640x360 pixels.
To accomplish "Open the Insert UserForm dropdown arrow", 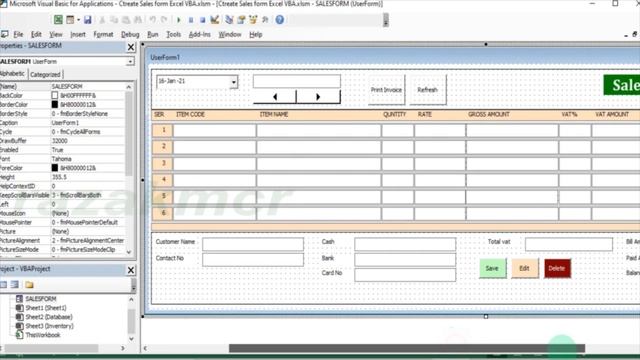I will coord(78,20).
